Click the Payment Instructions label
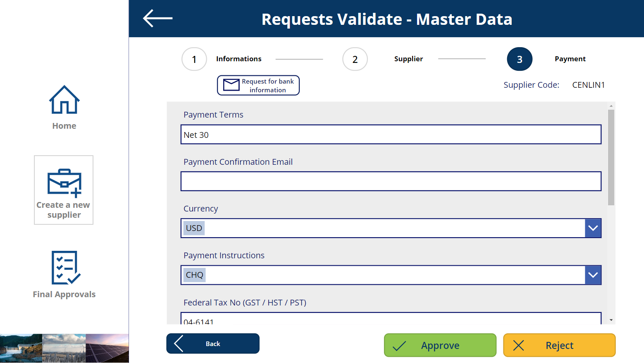Screen dimensions: 644x363 tap(224, 255)
